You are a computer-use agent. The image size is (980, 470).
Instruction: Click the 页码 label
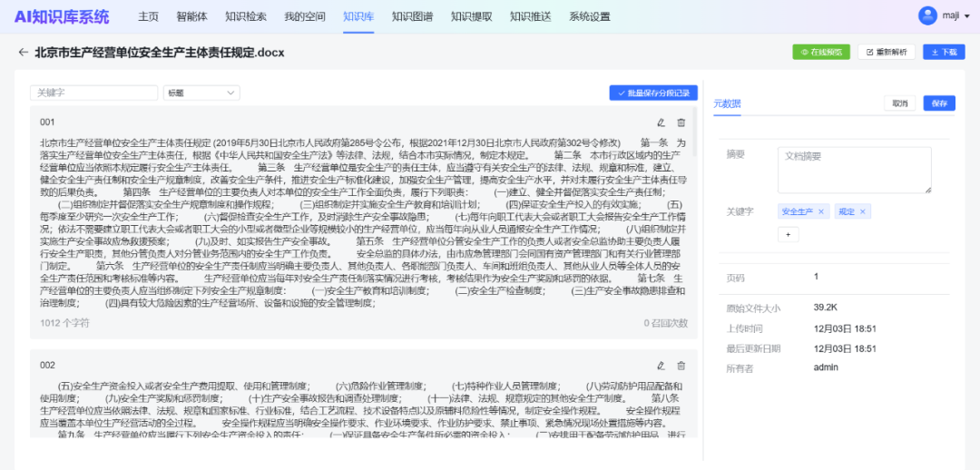click(736, 279)
